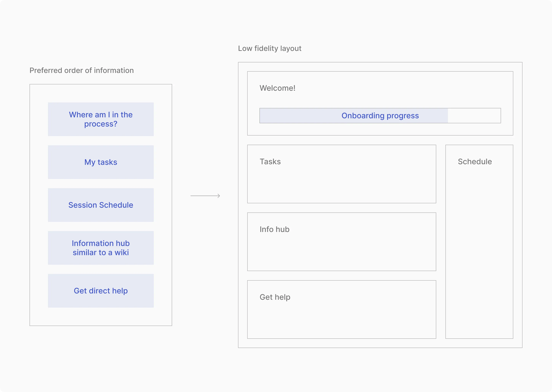Click the 'Low fidelity layout' label

click(x=269, y=48)
